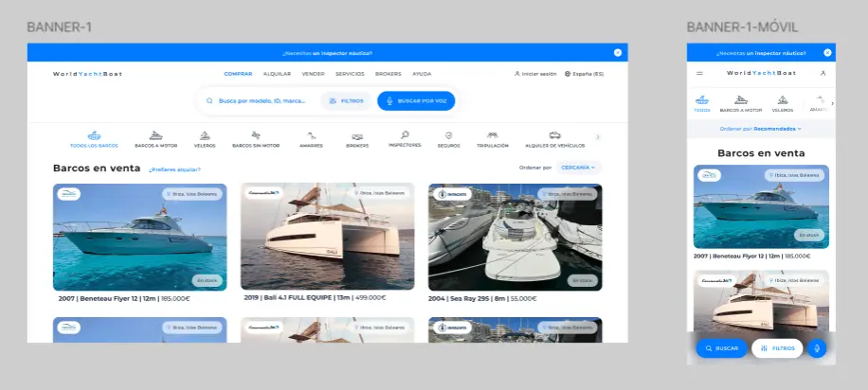Tap the round microphone button on mobile
Screen dimensions: 868x390
(x=817, y=348)
